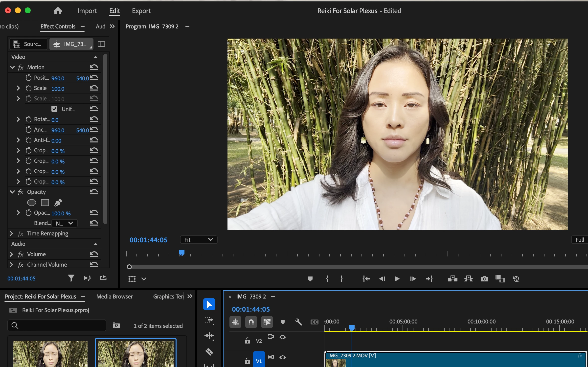Toggle the Snap magnet in timeline
The height and width of the screenshot is (367, 588).
pos(251,322)
